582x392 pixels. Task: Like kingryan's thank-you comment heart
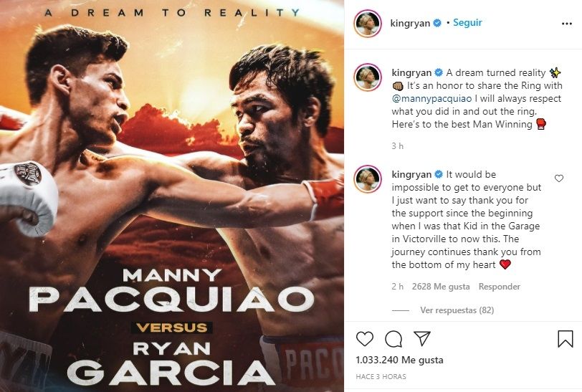[x=558, y=178]
